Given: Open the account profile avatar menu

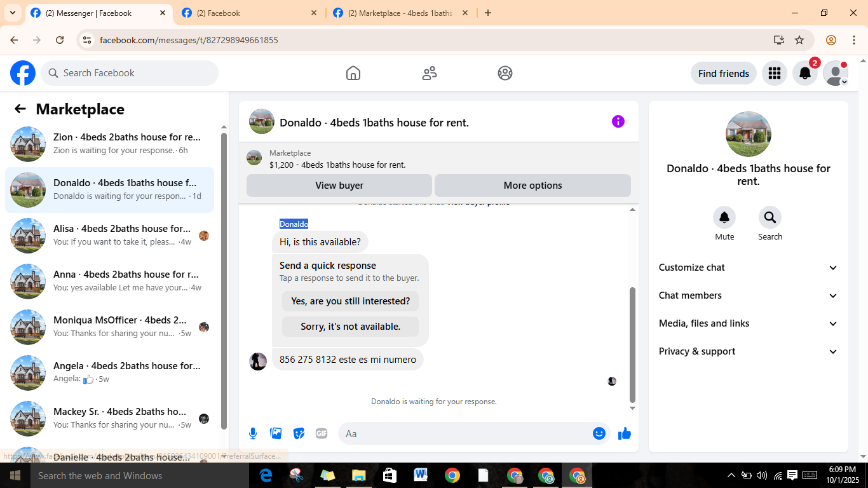Looking at the screenshot, I should [836, 73].
